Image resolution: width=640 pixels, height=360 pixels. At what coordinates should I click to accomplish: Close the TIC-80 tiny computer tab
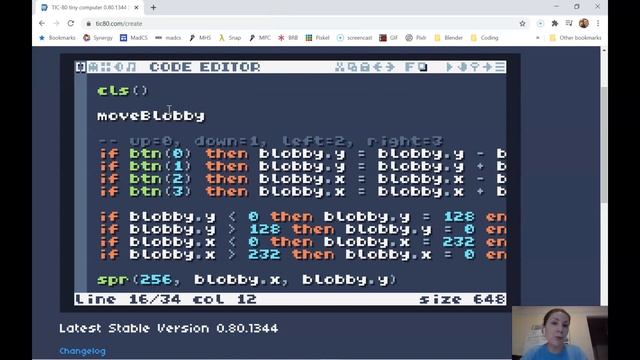point(136,7)
